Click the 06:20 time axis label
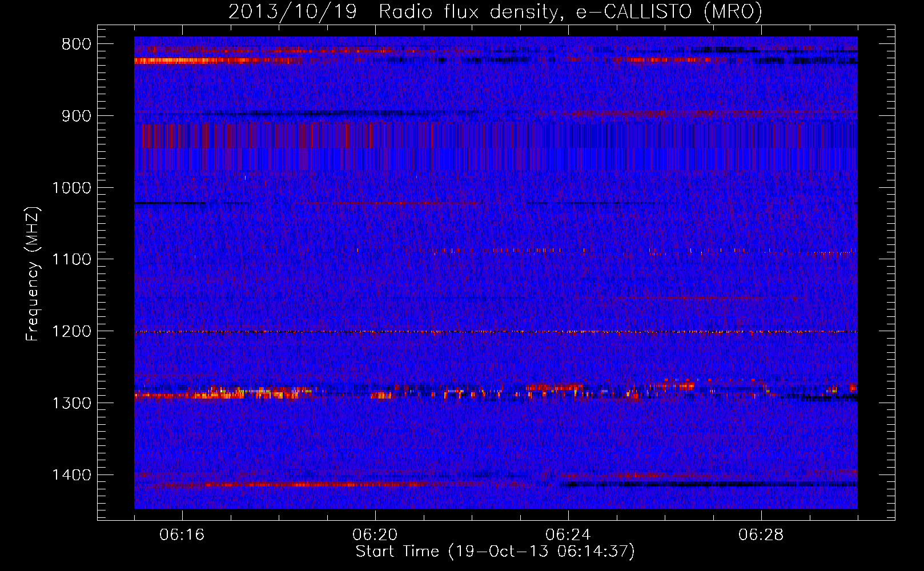This screenshot has height=571, width=924. [x=375, y=535]
